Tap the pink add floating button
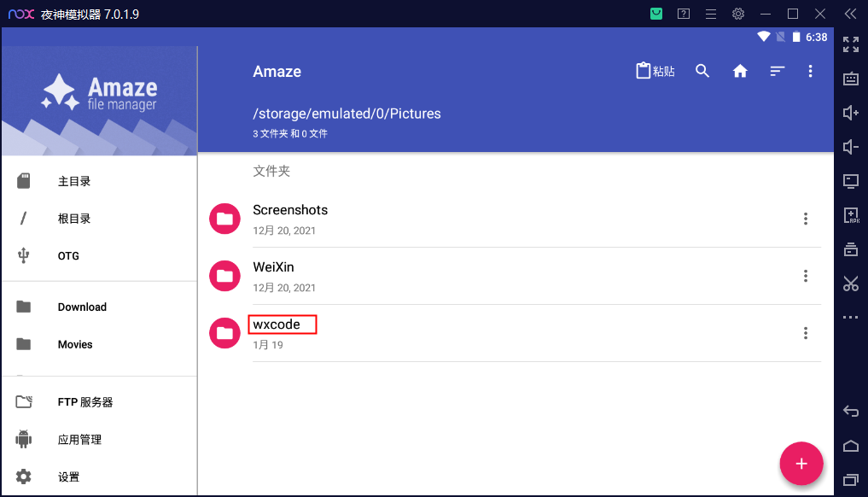The width and height of the screenshot is (868, 497). (x=801, y=463)
